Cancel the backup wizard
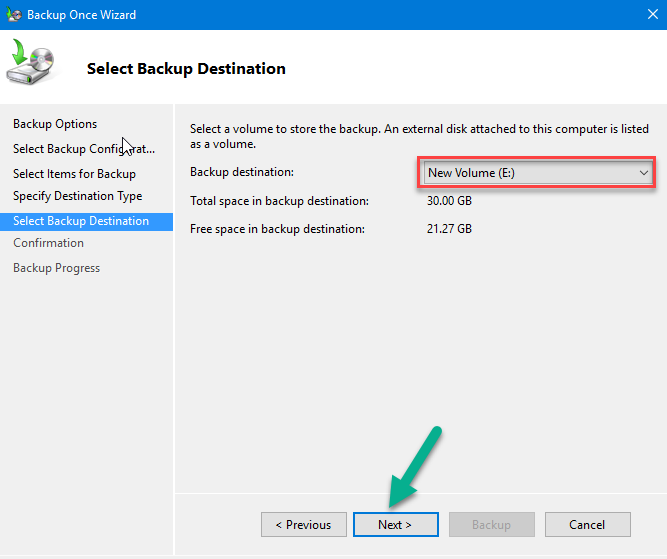This screenshot has width=667, height=559. (x=587, y=525)
